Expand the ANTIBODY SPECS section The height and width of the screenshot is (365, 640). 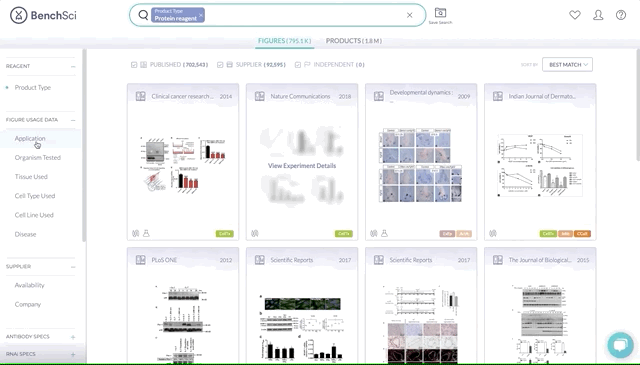73,337
